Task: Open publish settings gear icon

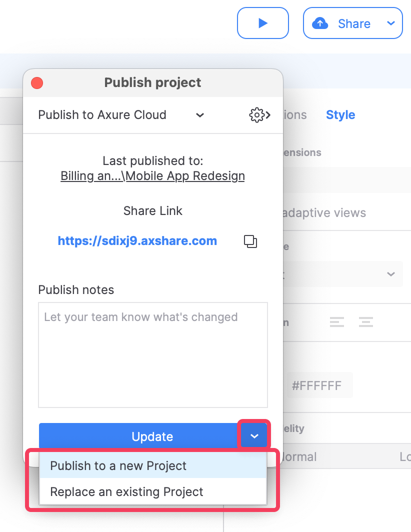Action: (x=259, y=115)
